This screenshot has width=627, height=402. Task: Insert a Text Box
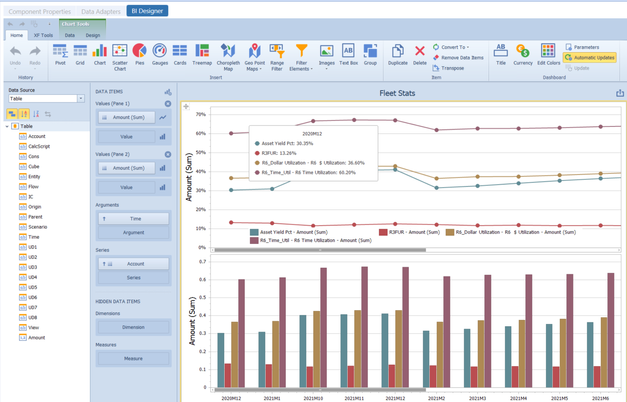click(348, 55)
